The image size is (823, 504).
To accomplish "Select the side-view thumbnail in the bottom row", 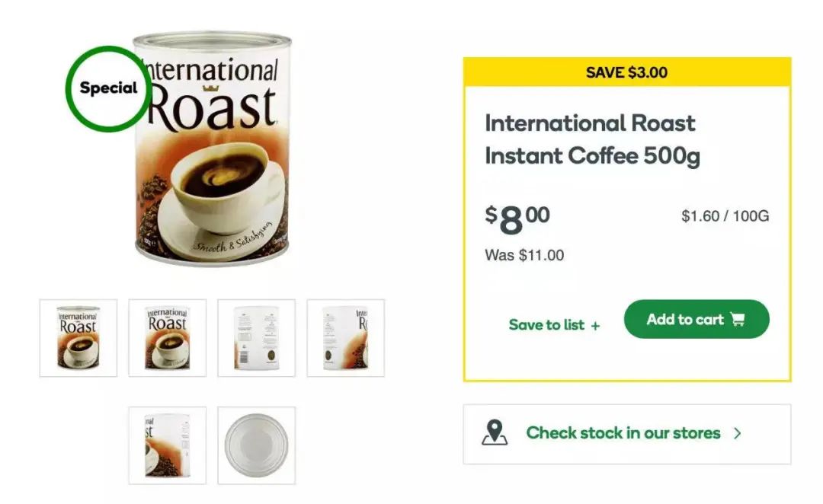I will click(167, 445).
